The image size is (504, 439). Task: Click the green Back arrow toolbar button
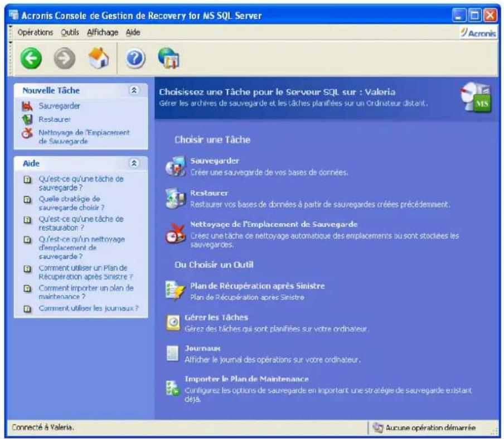[31, 59]
